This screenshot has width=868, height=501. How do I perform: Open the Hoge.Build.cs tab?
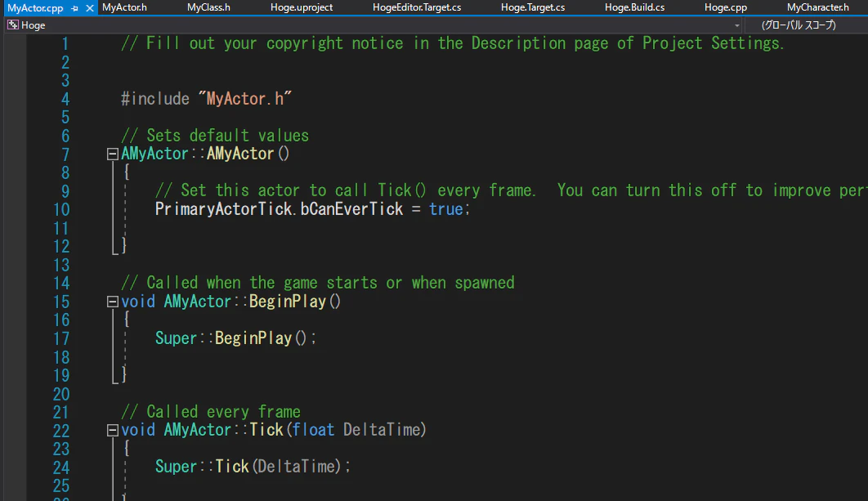(635, 7)
